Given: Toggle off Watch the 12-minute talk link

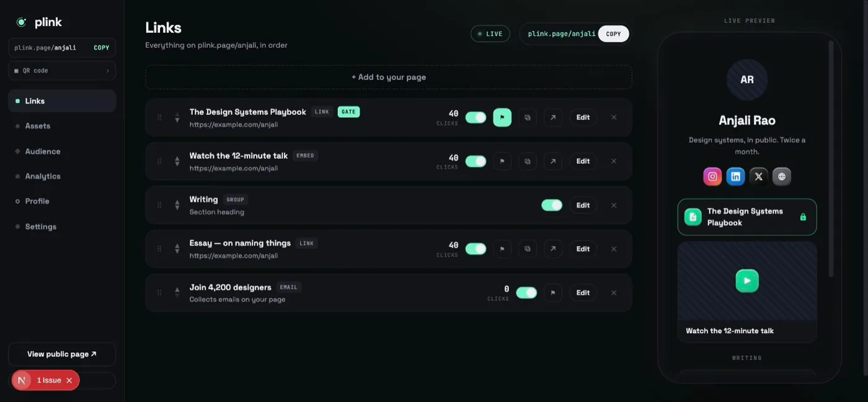Looking at the screenshot, I should (476, 161).
